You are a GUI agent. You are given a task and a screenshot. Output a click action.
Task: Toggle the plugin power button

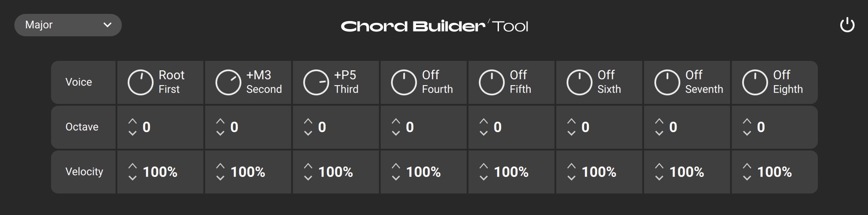click(x=847, y=26)
